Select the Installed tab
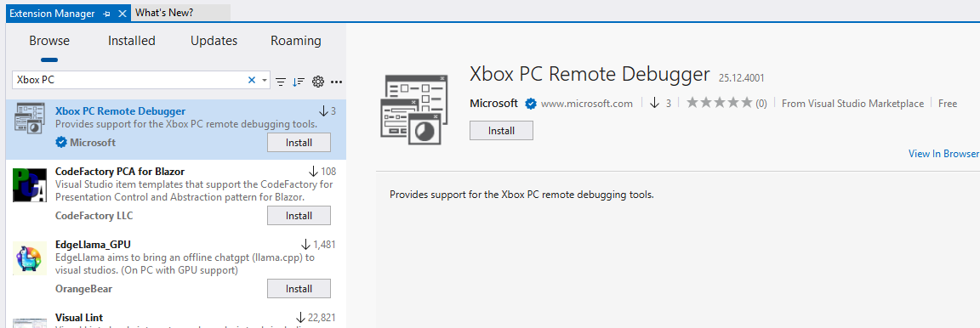 [131, 42]
